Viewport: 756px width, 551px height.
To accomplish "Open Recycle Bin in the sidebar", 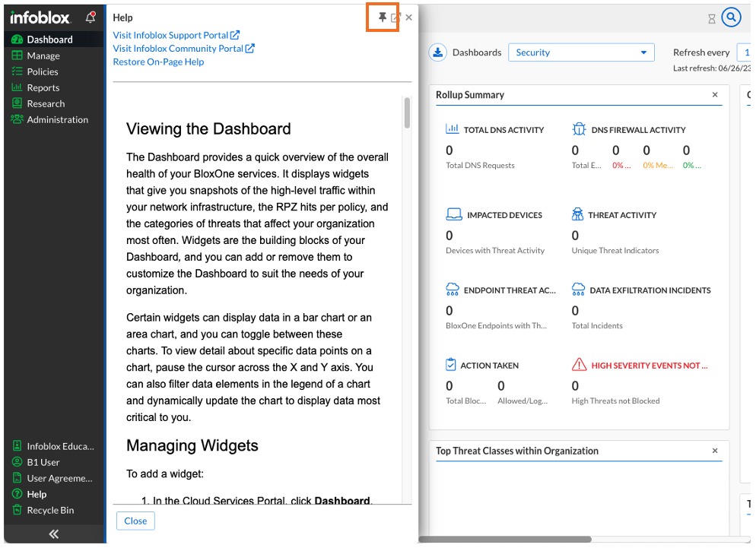I will tap(50, 510).
